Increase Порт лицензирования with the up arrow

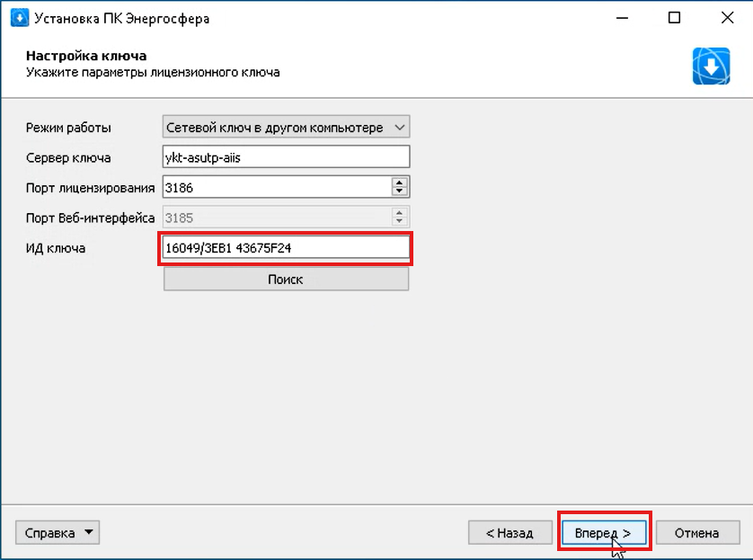pos(400,182)
